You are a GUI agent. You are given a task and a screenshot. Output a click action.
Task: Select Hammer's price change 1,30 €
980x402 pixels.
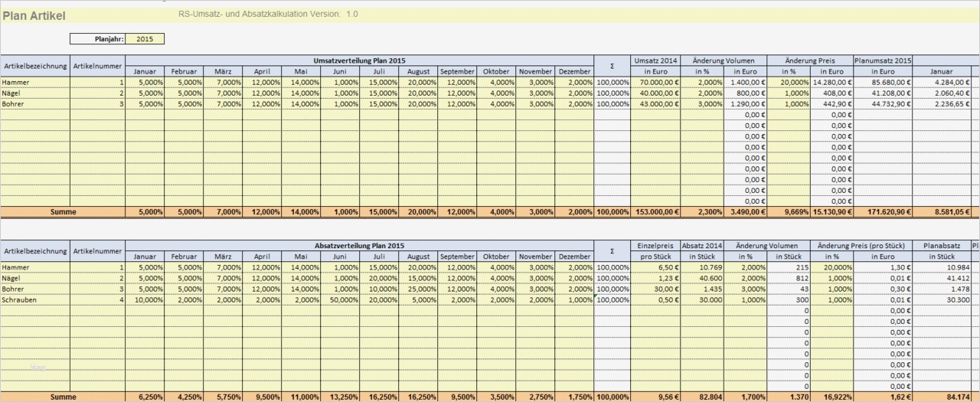[883, 267]
